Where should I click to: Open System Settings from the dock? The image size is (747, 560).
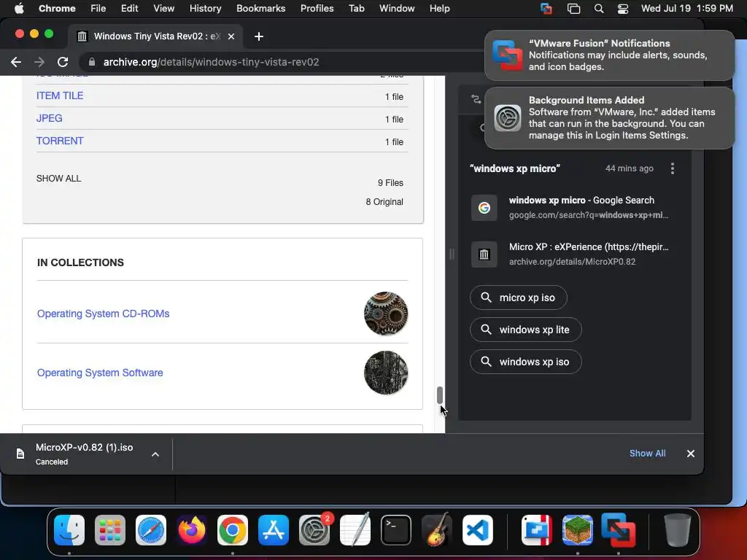point(314,530)
